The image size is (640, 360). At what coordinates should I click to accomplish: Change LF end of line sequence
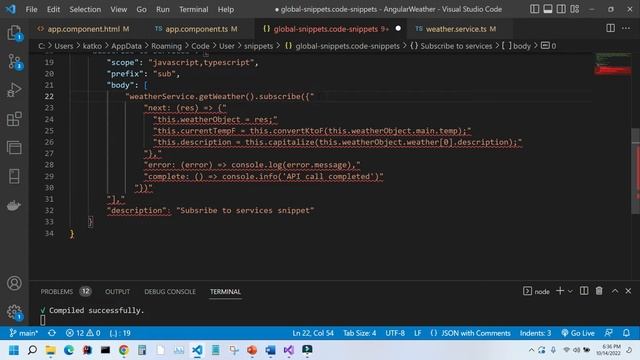click(418, 333)
